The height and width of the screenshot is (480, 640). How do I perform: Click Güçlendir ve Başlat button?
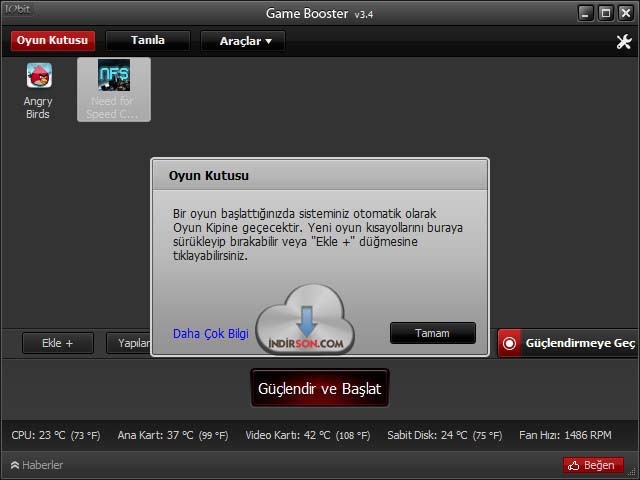320,388
